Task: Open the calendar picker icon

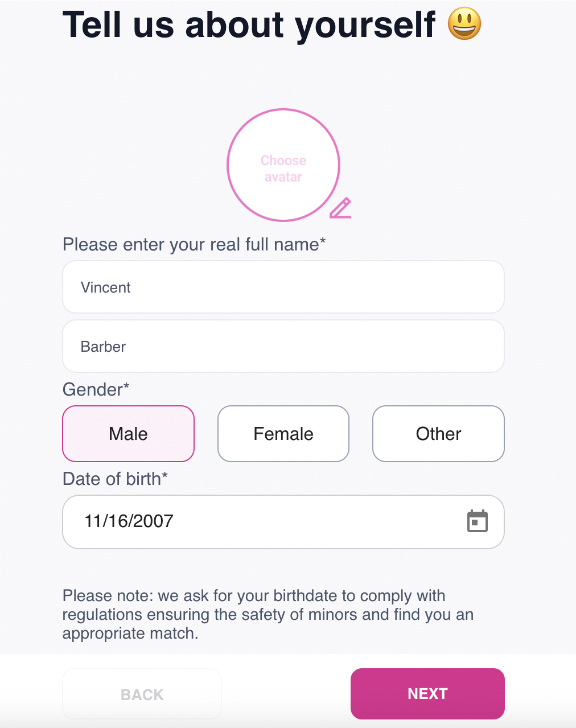Action: [478, 521]
